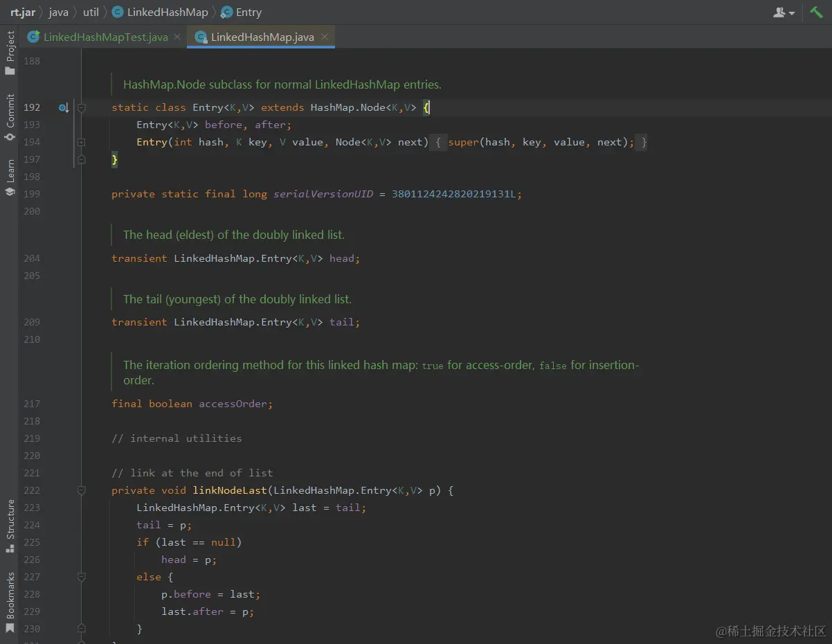Click the '// link at the end of list' comment
This screenshot has height=644, width=832.
tap(192, 473)
